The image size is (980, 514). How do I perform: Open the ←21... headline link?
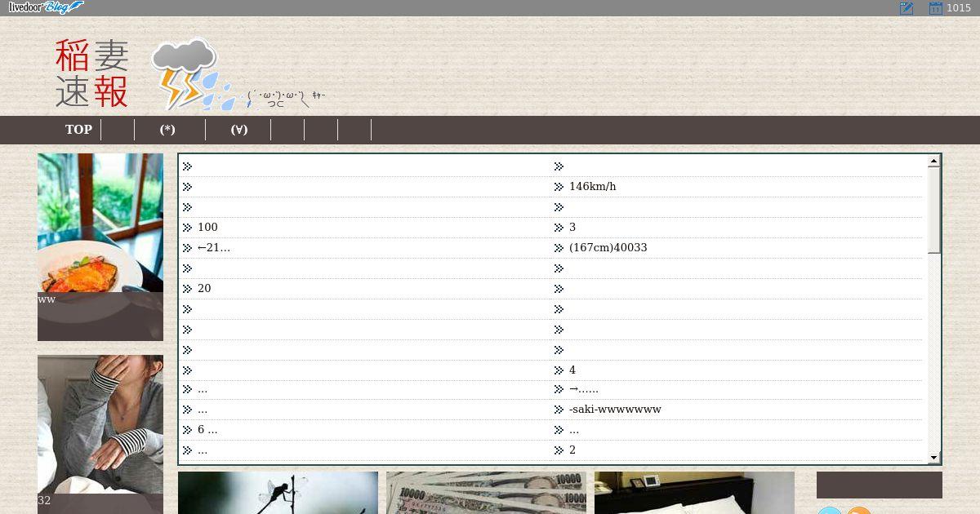click(x=213, y=248)
